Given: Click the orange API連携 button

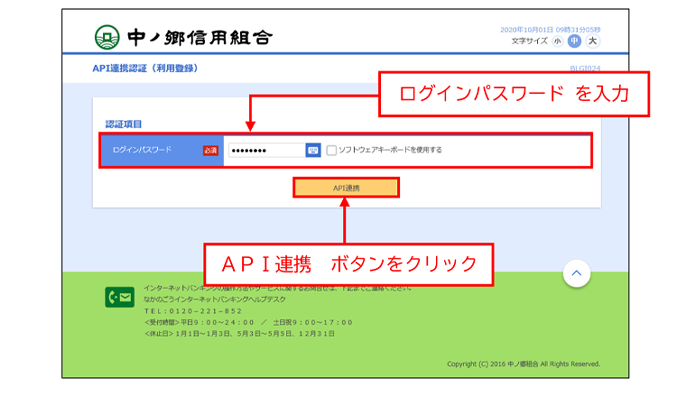Looking at the screenshot, I should coord(346,188).
